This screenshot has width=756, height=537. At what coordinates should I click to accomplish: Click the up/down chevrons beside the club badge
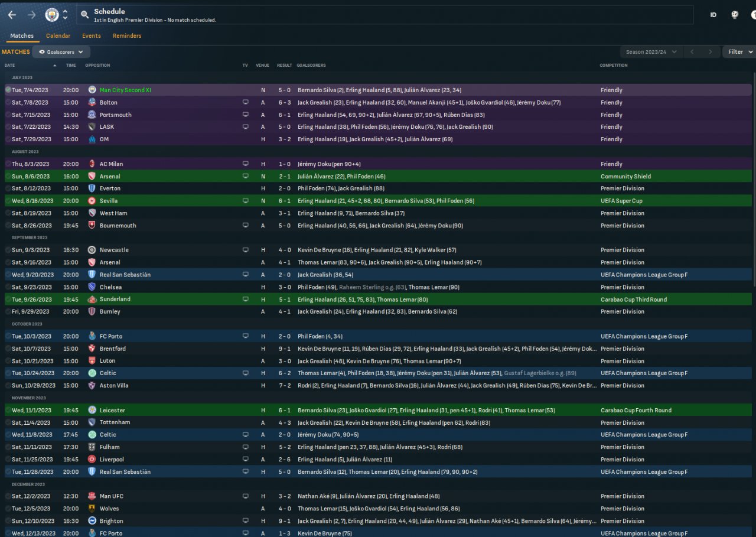point(65,14)
